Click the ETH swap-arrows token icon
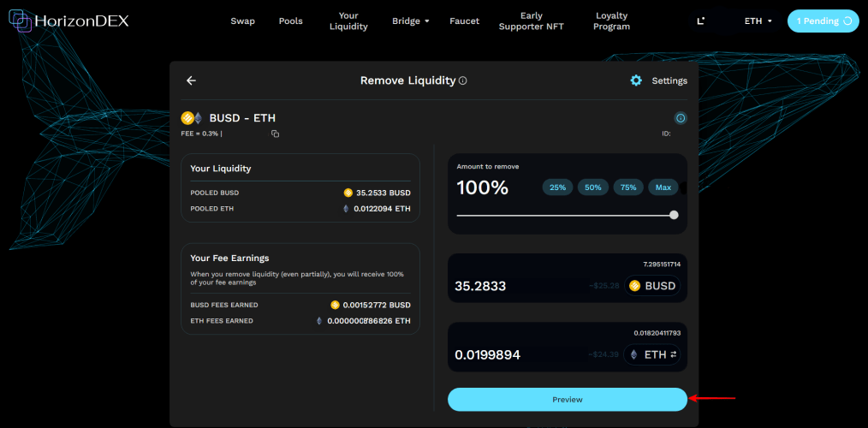 click(672, 354)
